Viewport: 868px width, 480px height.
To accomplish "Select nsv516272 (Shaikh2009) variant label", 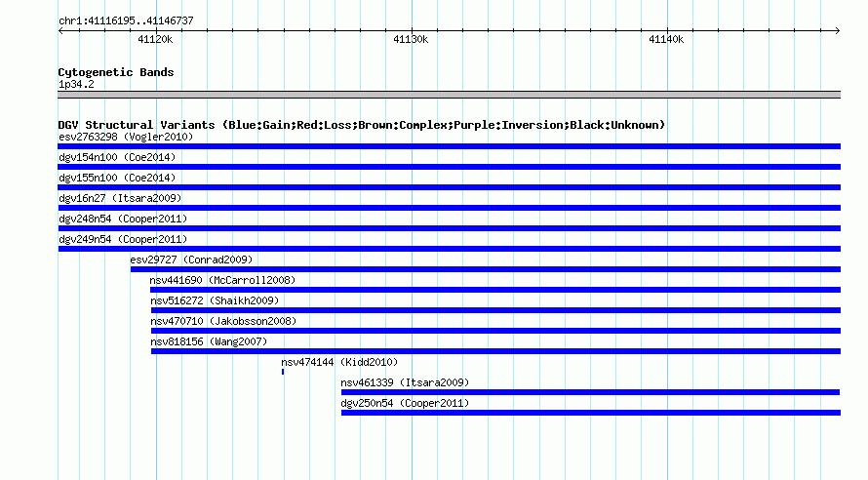I will (x=215, y=300).
